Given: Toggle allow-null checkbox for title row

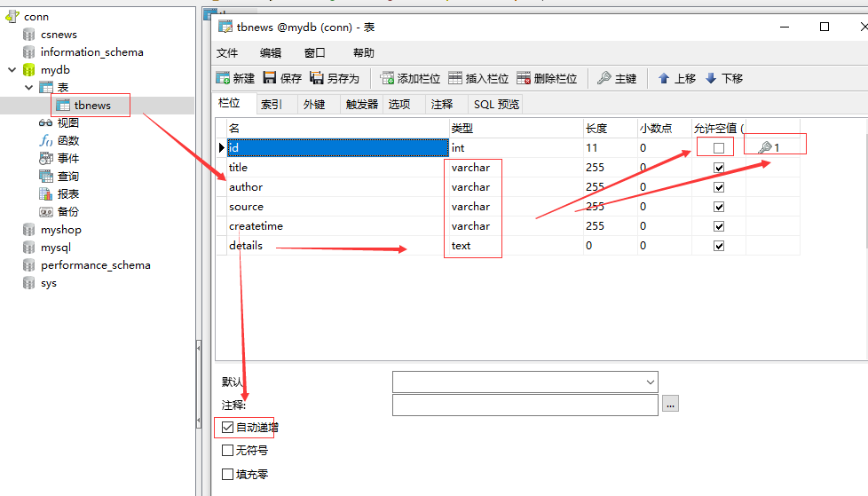Looking at the screenshot, I should [719, 168].
